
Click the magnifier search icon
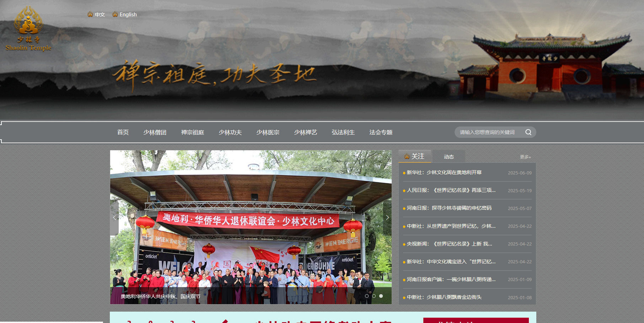point(528,132)
